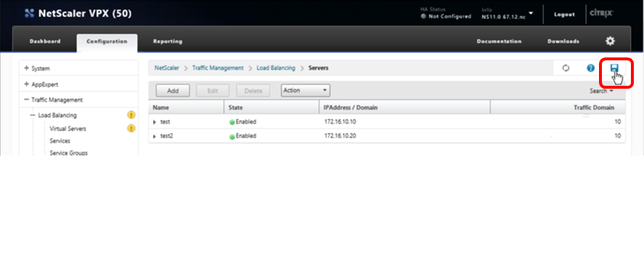Viewport: 644px width, 269px height.
Task: Sort by the State column header
Action: coord(271,108)
